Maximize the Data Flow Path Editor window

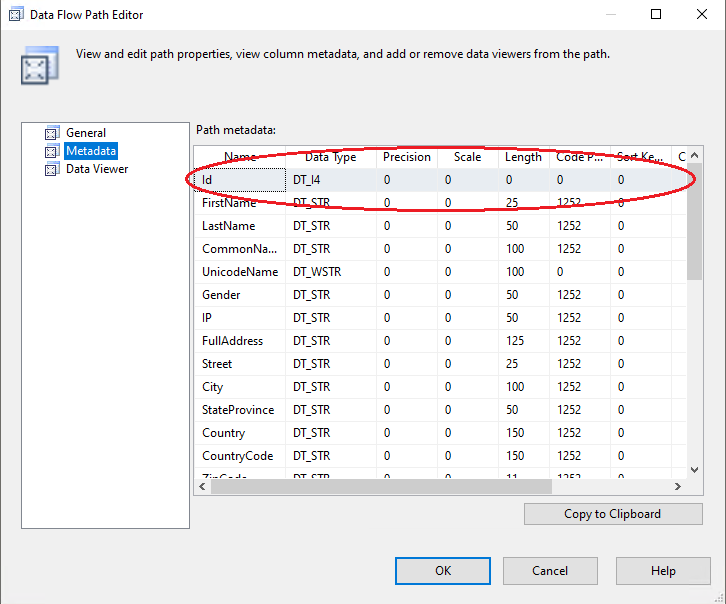[656, 15]
